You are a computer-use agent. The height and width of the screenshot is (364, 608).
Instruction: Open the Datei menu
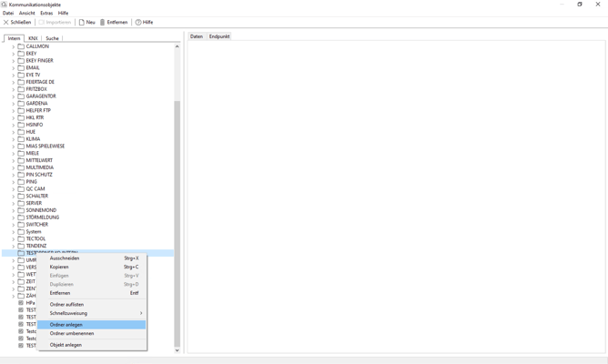8,13
